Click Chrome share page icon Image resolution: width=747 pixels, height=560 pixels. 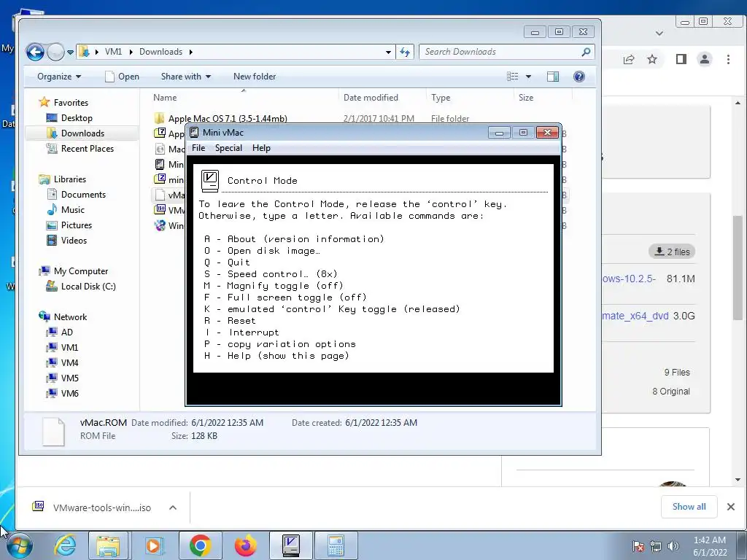[629, 59]
